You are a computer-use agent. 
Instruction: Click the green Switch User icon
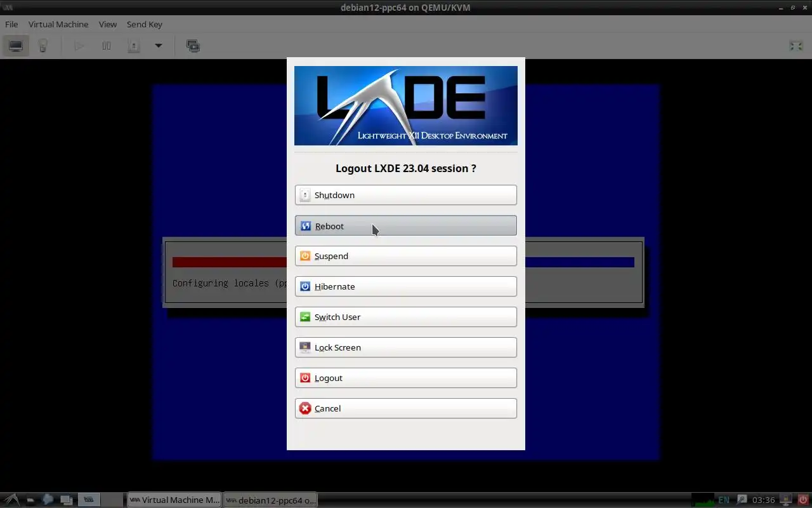[305, 317]
